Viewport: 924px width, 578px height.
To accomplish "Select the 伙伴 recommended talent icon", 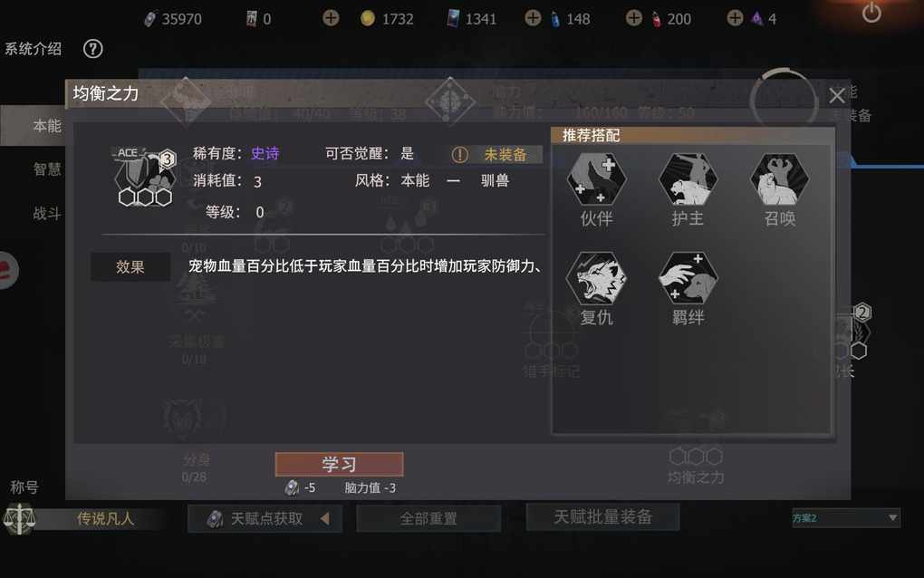I will point(596,178).
